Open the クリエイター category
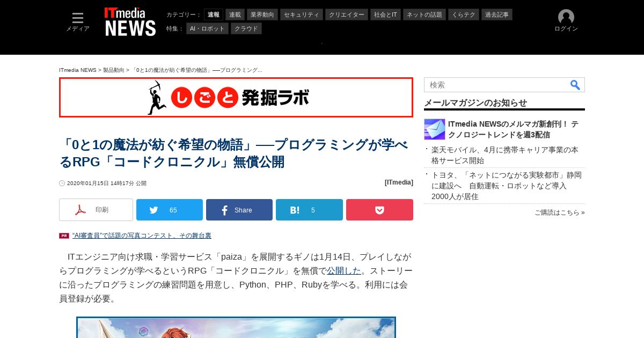This screenshot has height=338, width=644. tap(347, 14)
